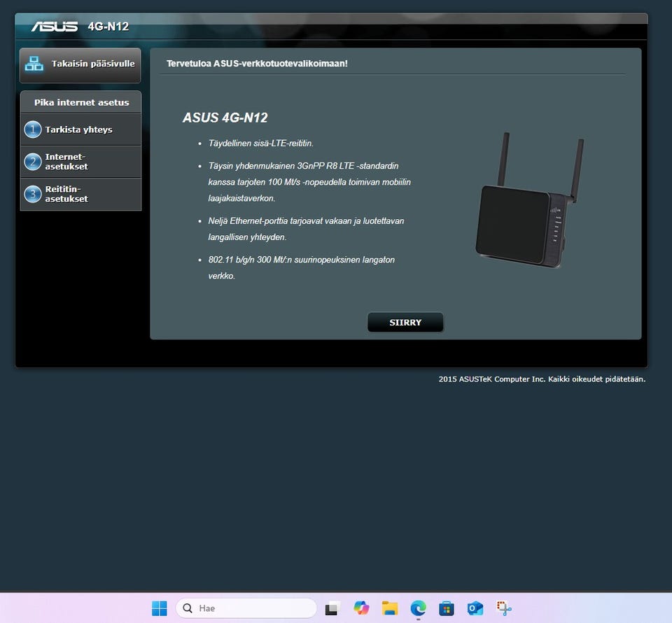Open Microsoft Store from the taskbar

coord(447,608)
